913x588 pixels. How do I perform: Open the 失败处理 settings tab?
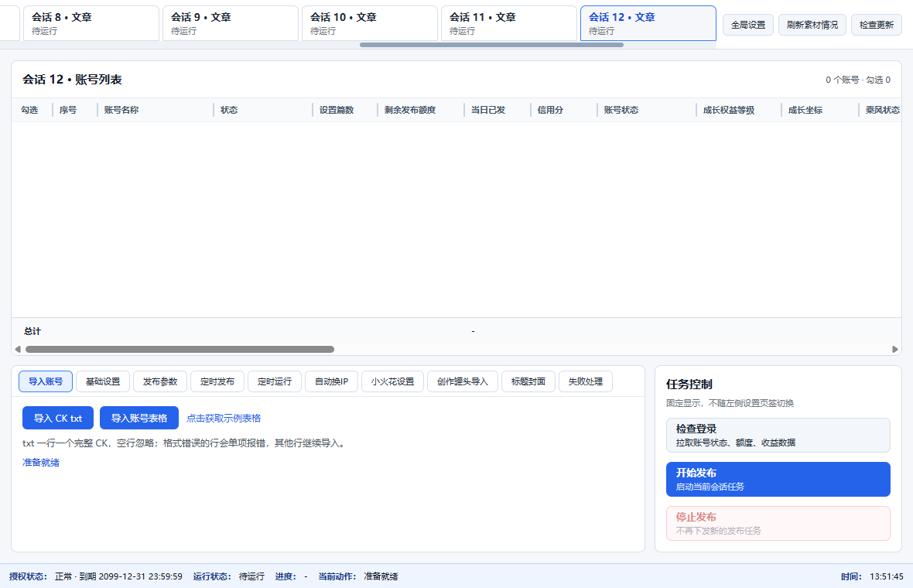click(x=586, y=381)
